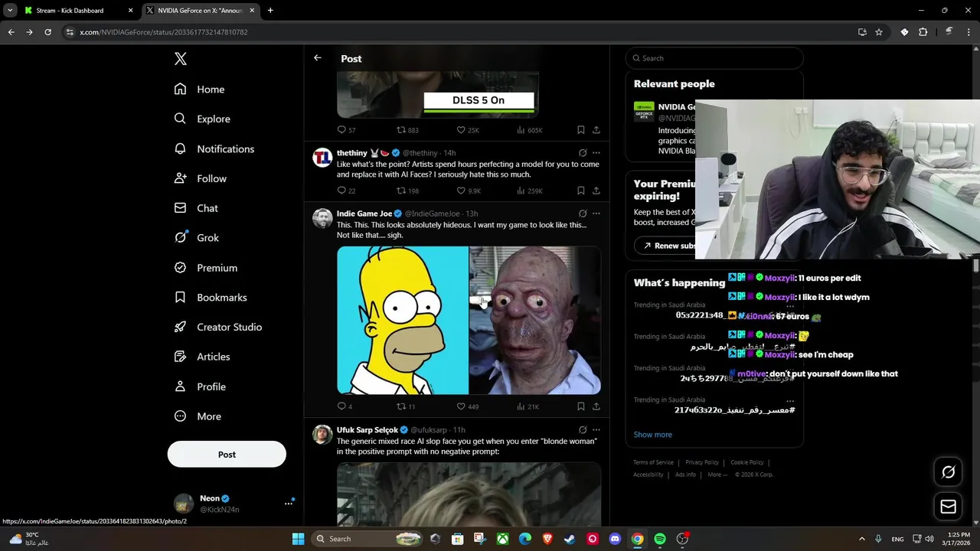Open a new browser tab
The image size is (980, 551).
pyautogui.click(x=270, y=11)
